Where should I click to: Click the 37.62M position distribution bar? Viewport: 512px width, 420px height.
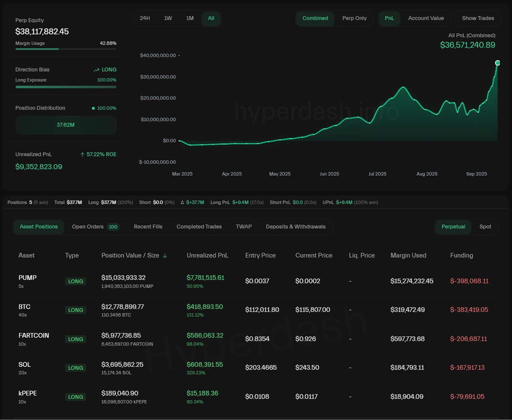(x=66, y=125)
